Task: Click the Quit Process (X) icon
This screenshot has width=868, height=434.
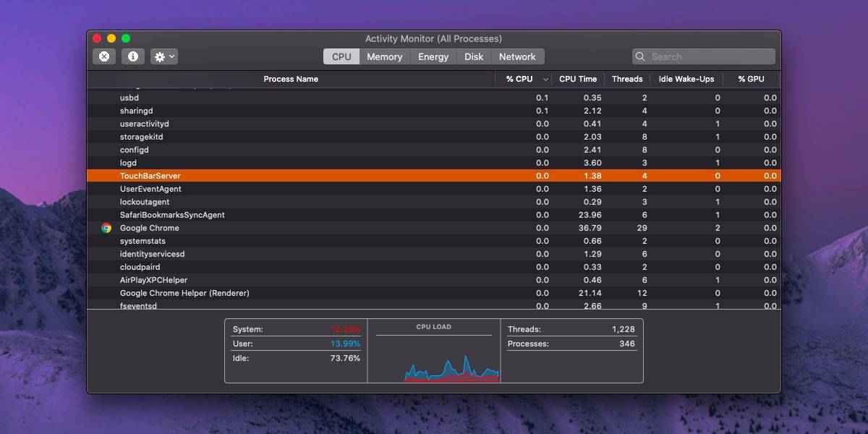Action: pos(103,56)
